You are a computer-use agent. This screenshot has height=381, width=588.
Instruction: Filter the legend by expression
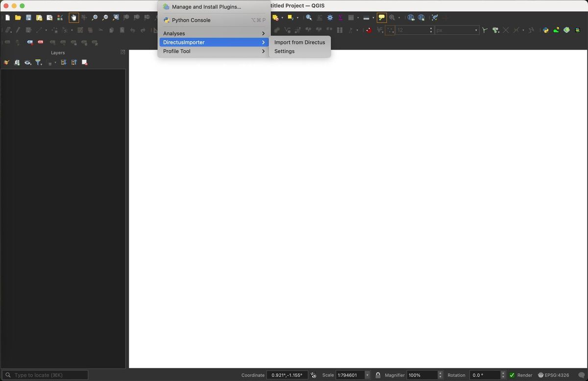click(x=38, y=62)
